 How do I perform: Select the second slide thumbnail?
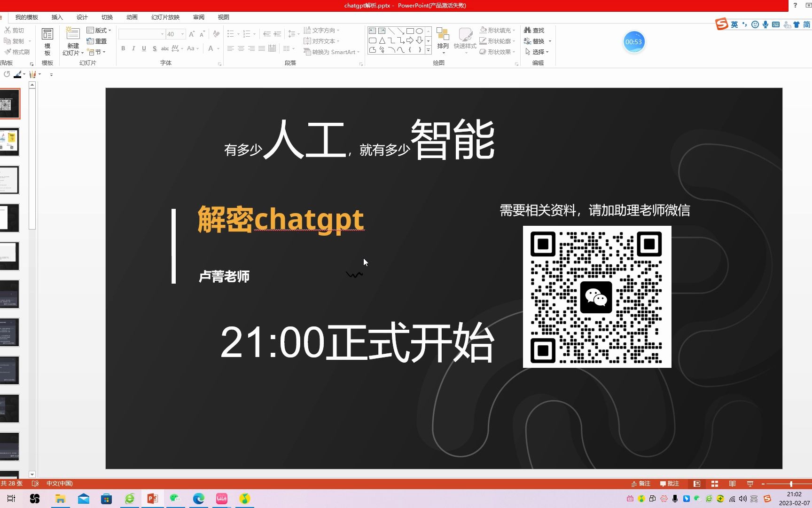(9, 142)
